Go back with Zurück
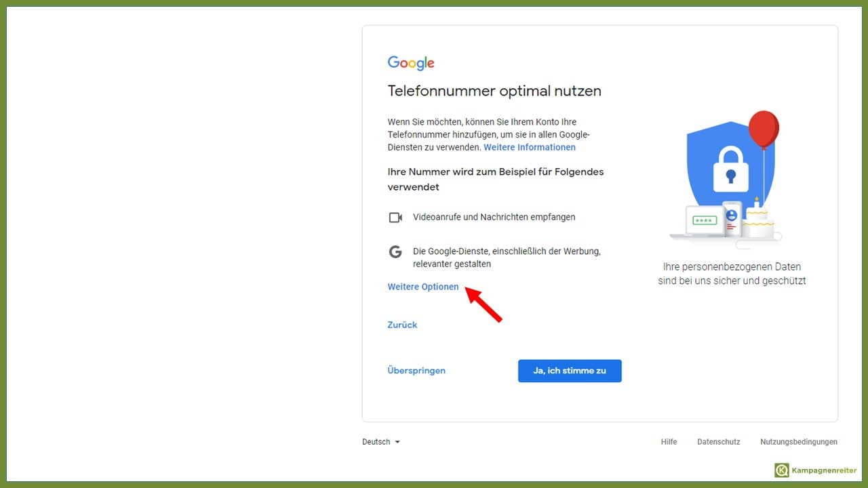This screenshot has width=868, height=488. point(402,325)
